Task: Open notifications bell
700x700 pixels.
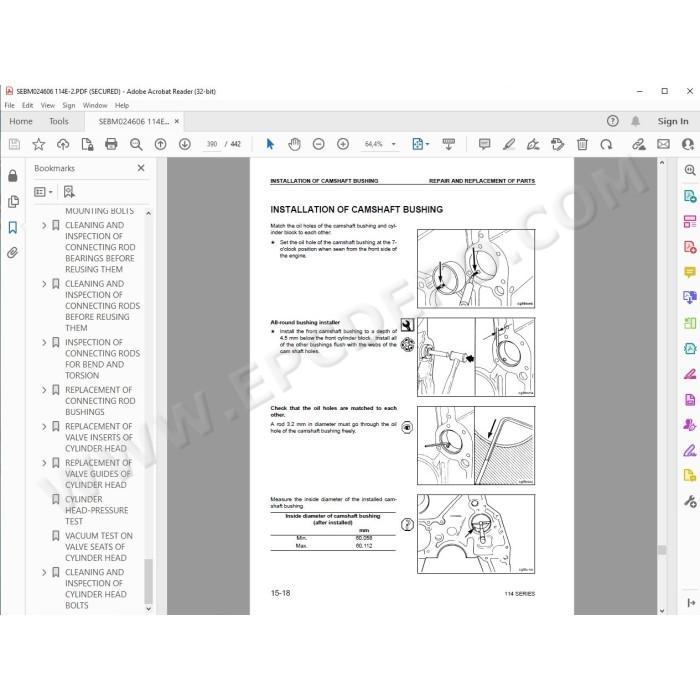Action: (636, 121)
